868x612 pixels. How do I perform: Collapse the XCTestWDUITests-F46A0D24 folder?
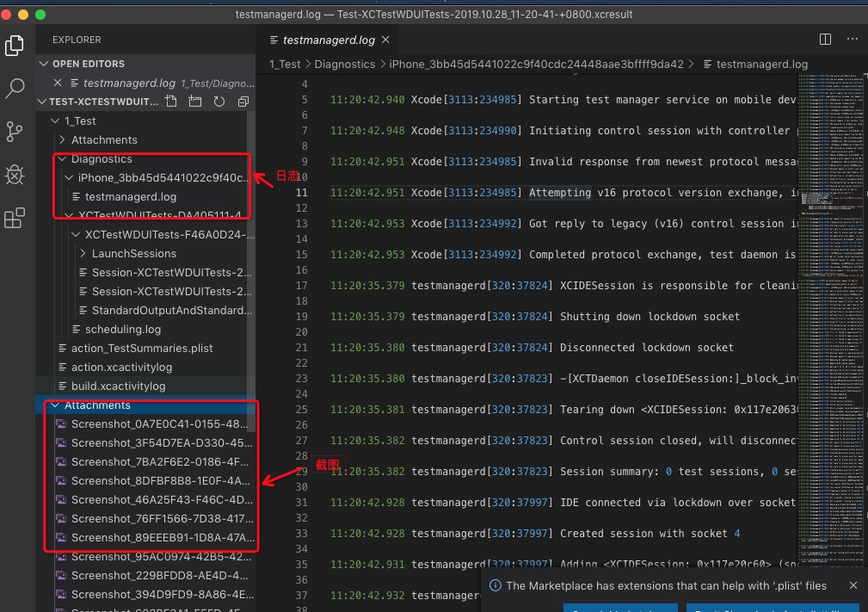(76, 235)
